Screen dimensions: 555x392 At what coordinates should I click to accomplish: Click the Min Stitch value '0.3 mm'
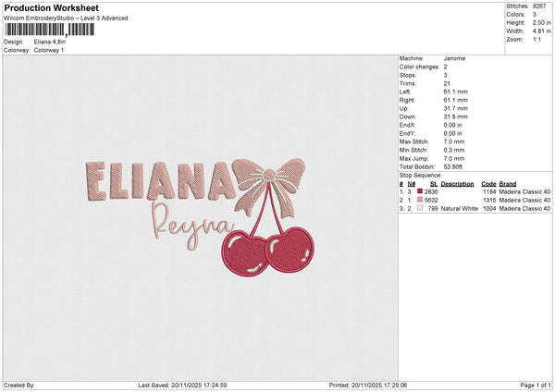pyautogui.click(x=454, y=150)
